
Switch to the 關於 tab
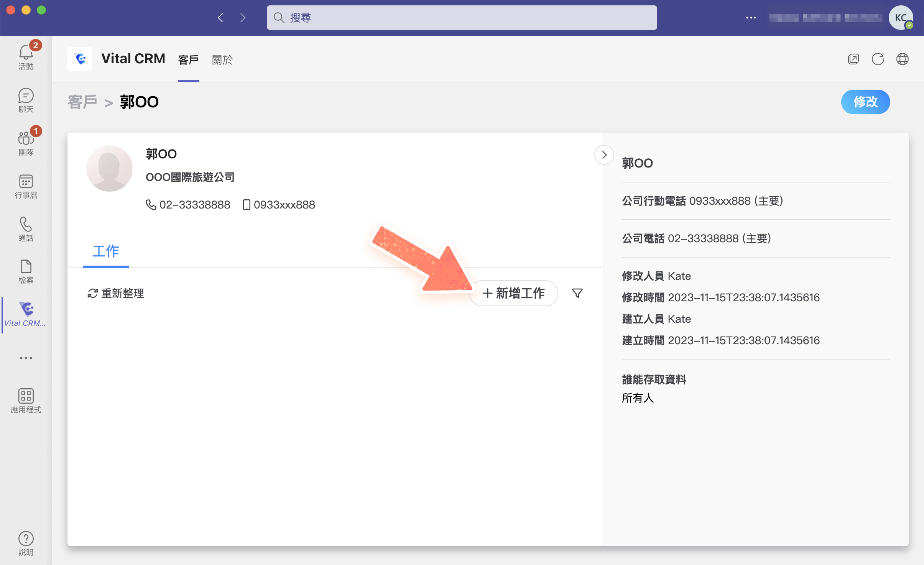(222, 60)
